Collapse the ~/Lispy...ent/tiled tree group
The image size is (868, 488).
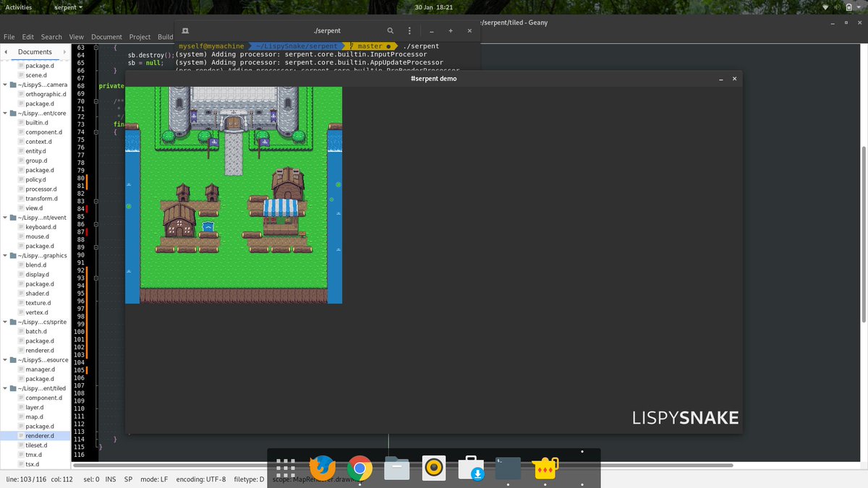tap(5, 388)
